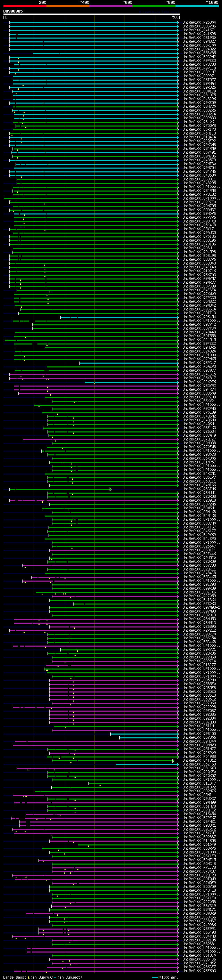
Task: Select the label UniRef100_Q2QFR2
Action: (199, 141)
